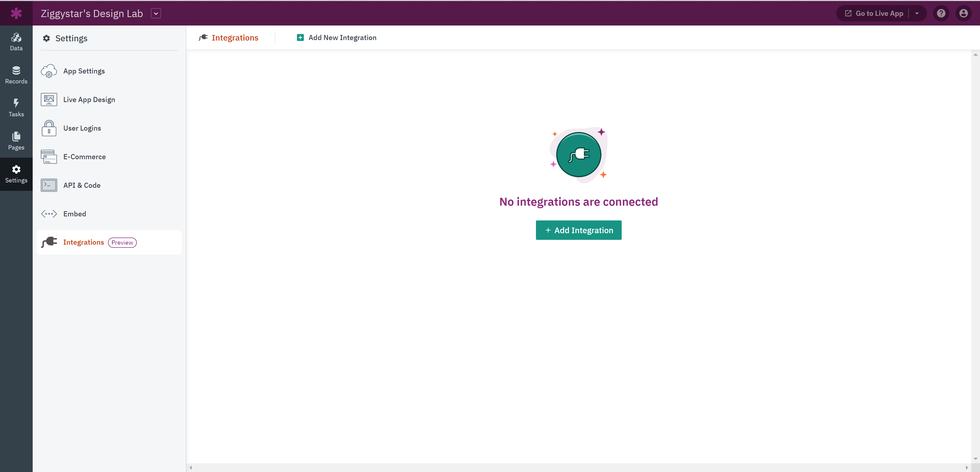
Task: Open the user account icon
Action: pyautogui.click(x=964, y=13)
